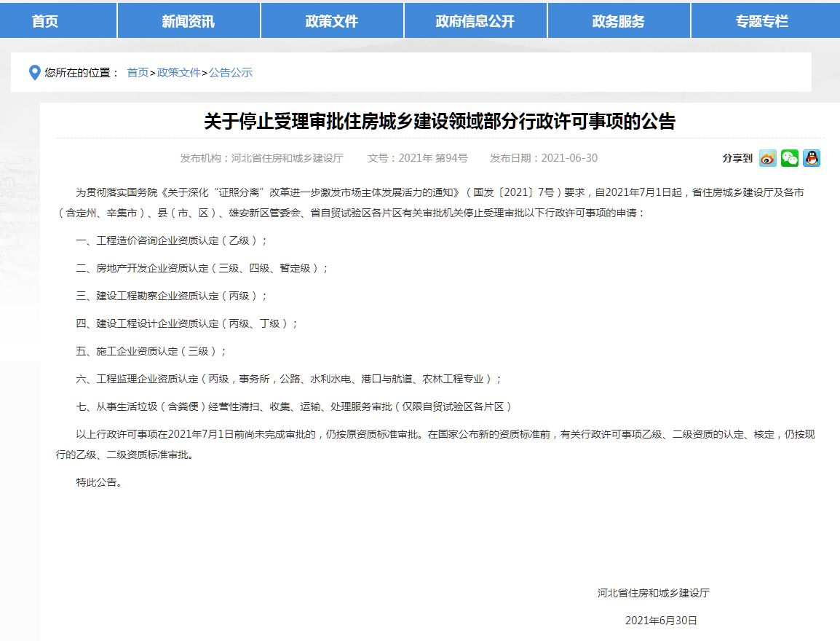Click list item 五、施工企业资质认定

[151, 351]
